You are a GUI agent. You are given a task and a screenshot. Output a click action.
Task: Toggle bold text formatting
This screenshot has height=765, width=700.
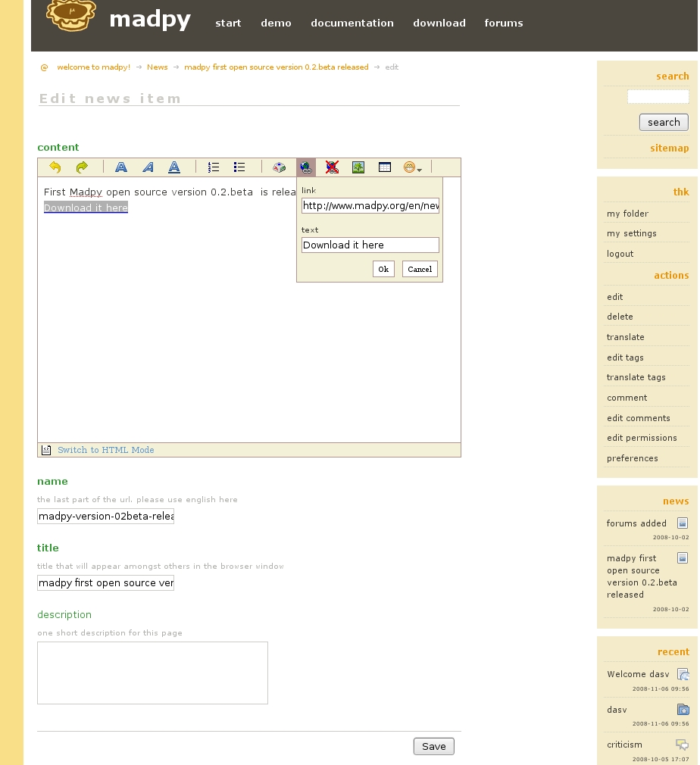(x=121, y=167)
